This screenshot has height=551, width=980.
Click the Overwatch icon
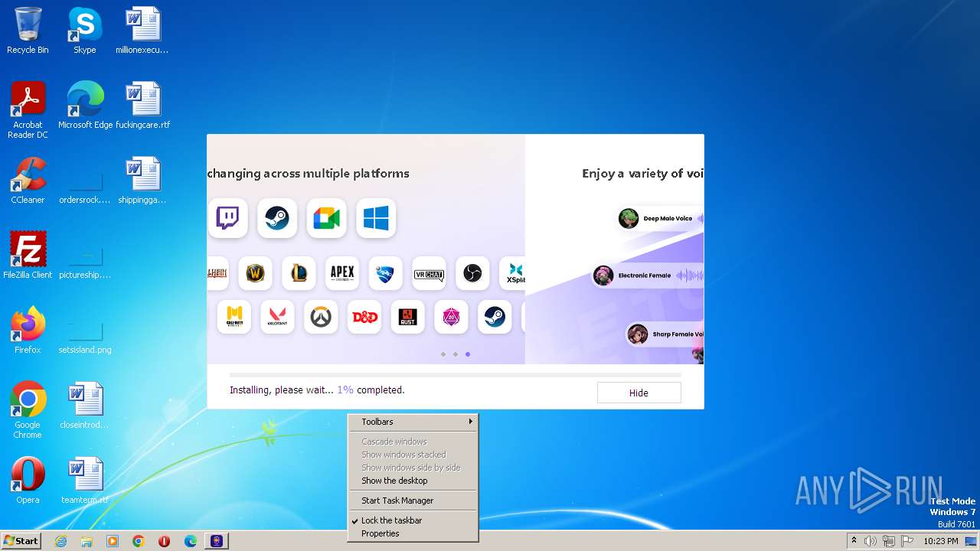tap(321, 317)
